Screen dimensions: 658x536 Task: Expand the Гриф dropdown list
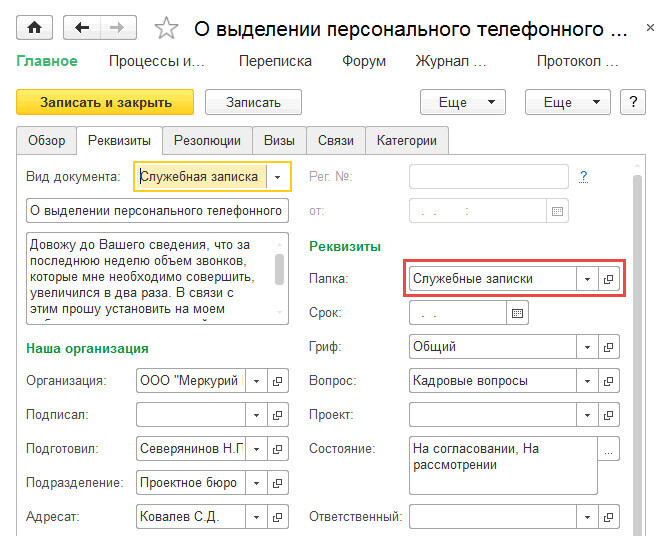click(587, 347)
